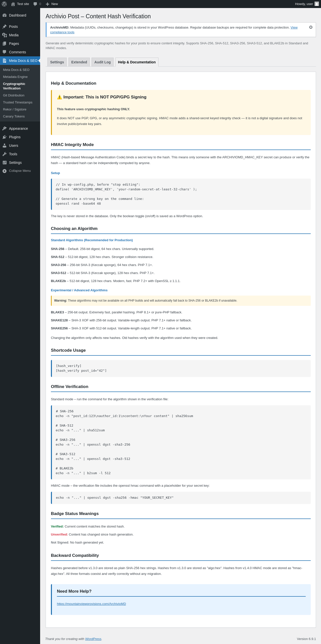This screenshot has height=644, width=321.
Task: Click the Tools wrench icon
Action: click(5, 154)
